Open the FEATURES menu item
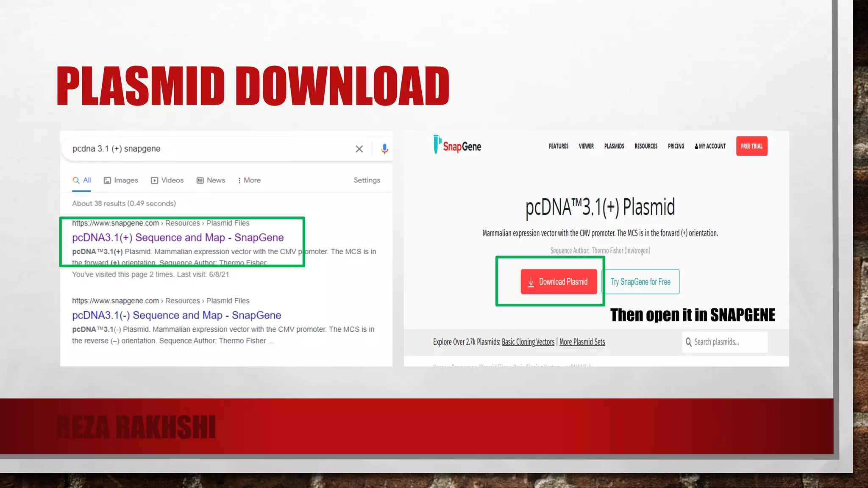868x488 pixels. tap(558, 146)
